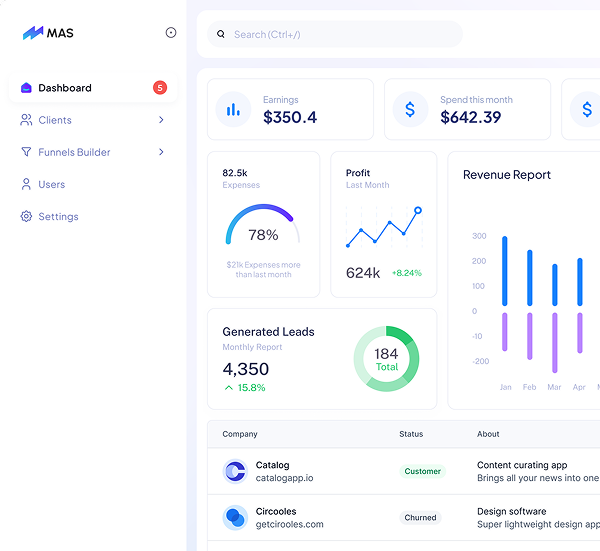
Task: Toggle the sidebar pin radio icon
Action: pyautogui.click(x=171, y=33)
